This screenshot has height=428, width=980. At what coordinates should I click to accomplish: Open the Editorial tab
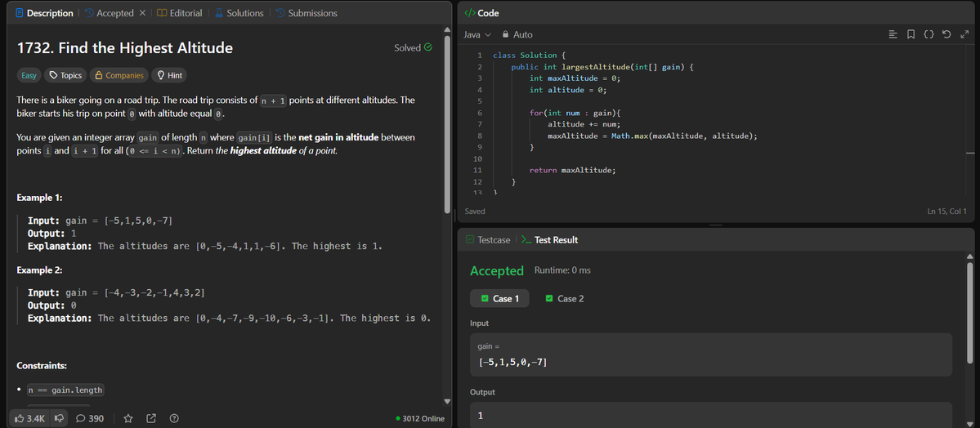(x=179, y=13)
